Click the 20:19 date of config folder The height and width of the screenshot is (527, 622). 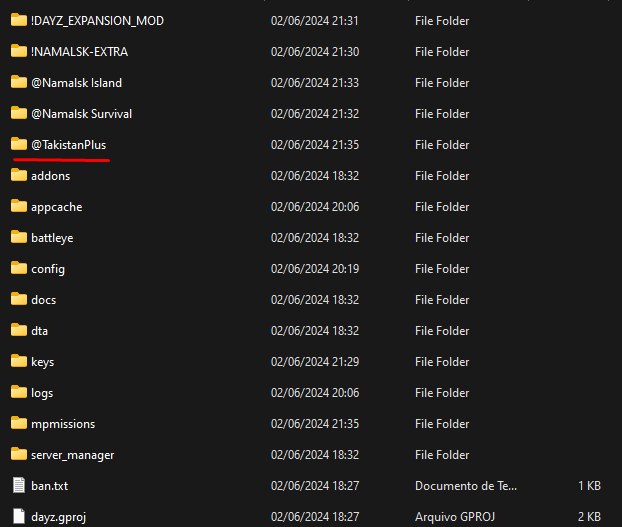click(x=315, y=269)
